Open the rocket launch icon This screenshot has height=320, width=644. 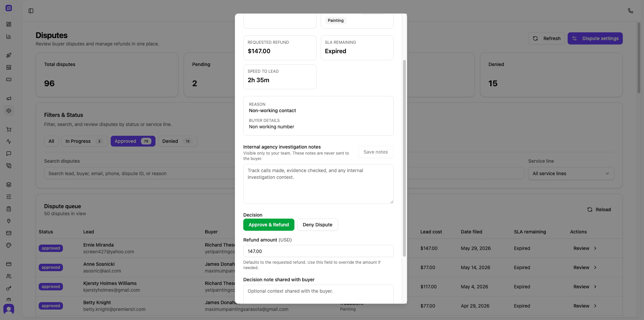pos(9,55)
